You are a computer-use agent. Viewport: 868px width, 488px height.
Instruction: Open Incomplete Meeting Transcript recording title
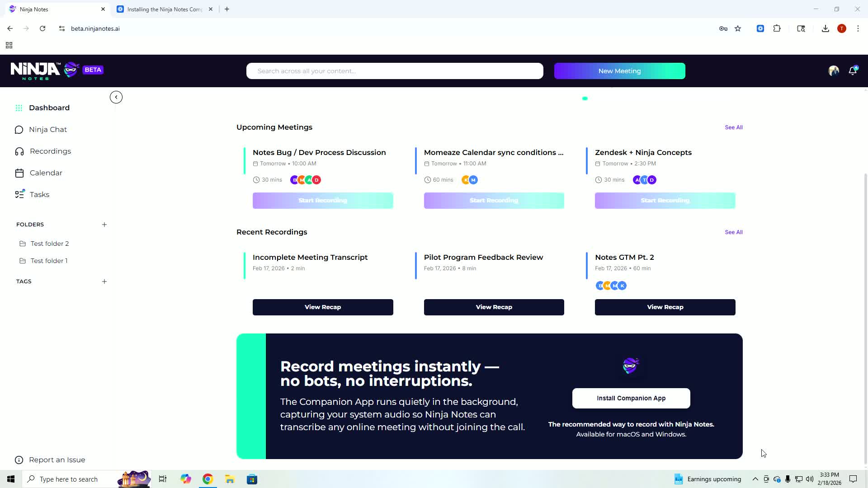[x=310, y=258]
